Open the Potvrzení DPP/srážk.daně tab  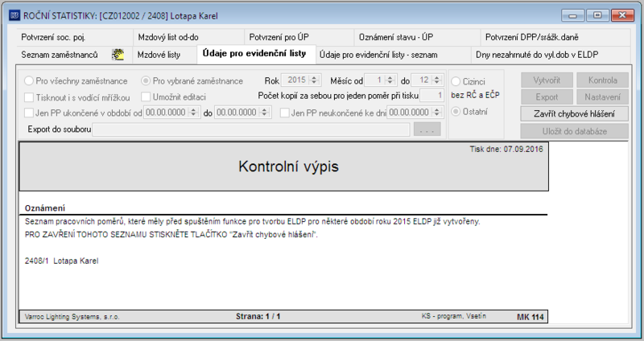[x=555, y=37]
